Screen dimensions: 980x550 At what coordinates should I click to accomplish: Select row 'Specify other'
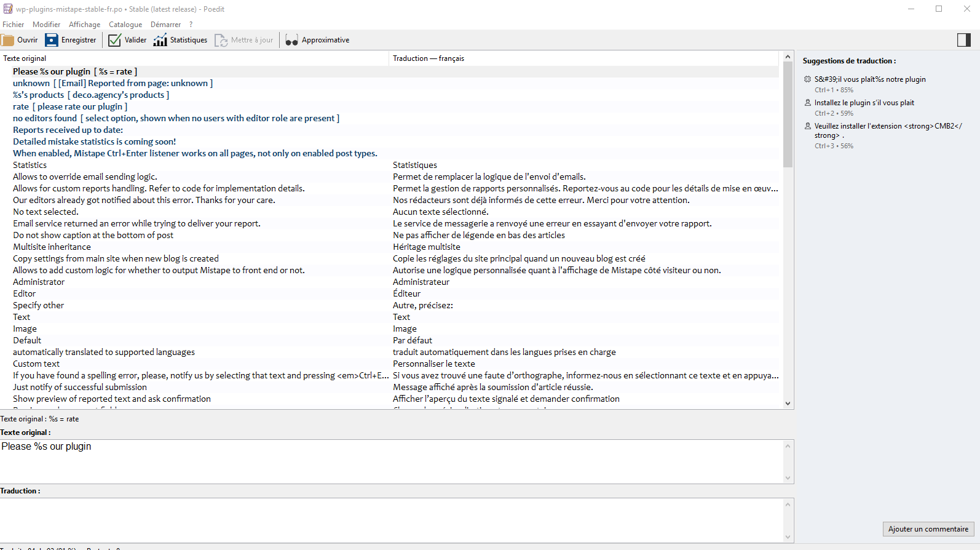(390, 305)
